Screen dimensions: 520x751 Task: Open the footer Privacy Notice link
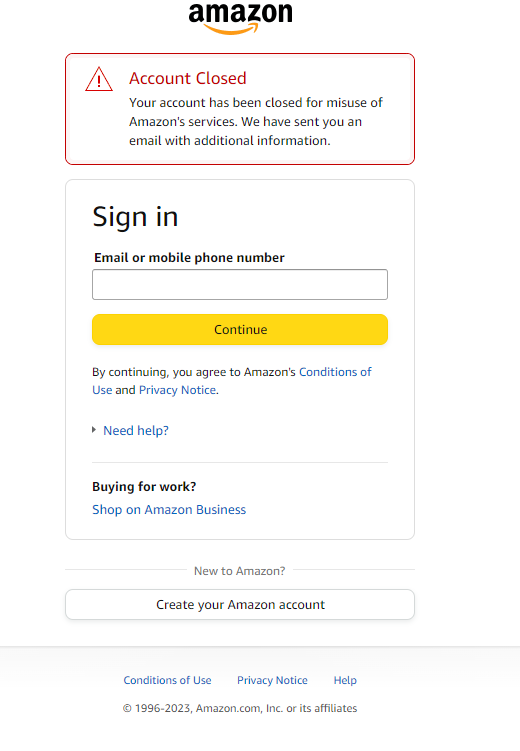tap(272, 680)
